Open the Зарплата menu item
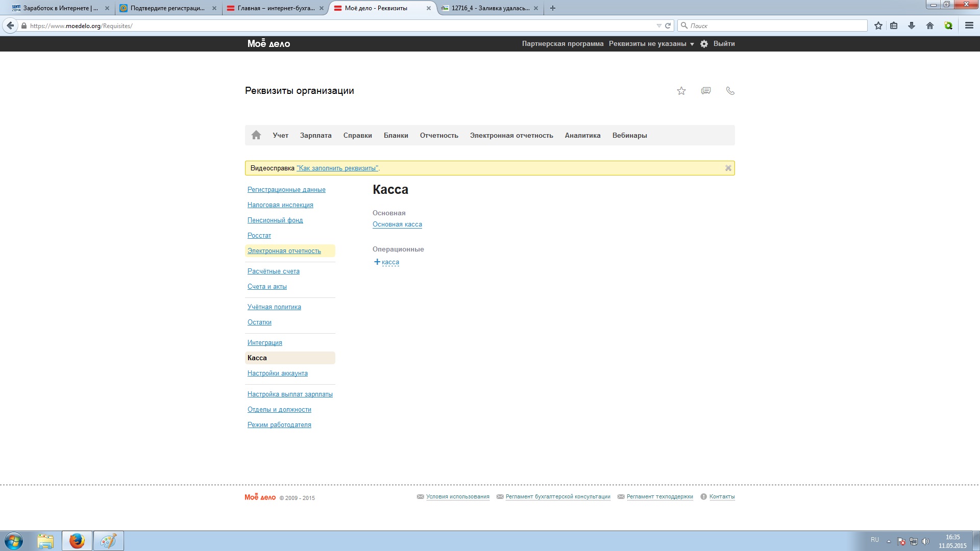This screenshot has height=551, width=980. (x=315, y=135)
